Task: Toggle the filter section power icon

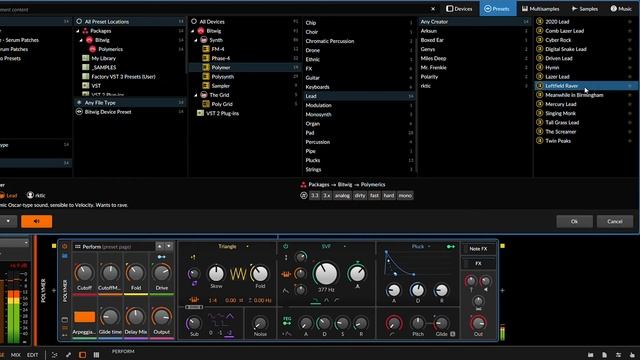Action: click(x=285, y=247)
